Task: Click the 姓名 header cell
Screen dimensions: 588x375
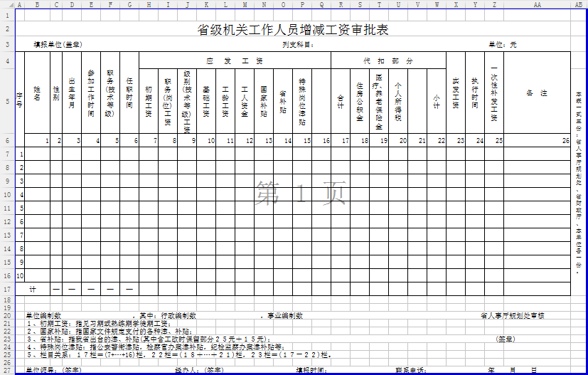Action: [37, 94]
